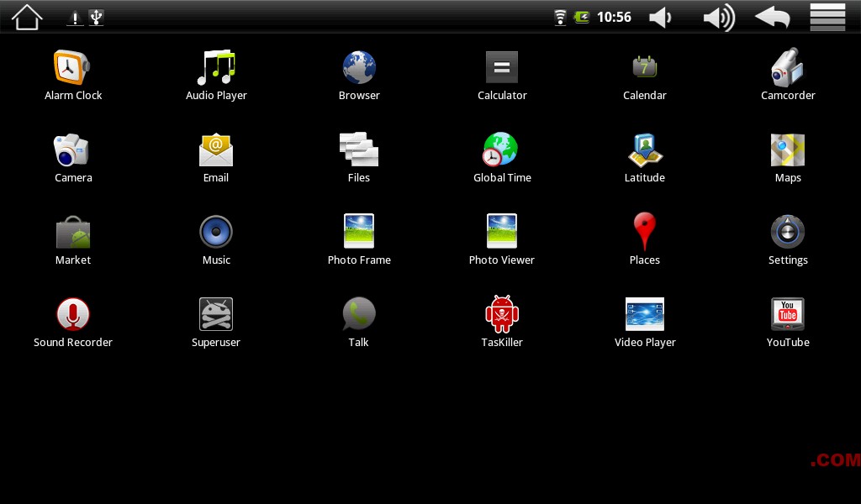Launch the Audio Player app
The image size is (861, 504).
[x=216, y=68]
